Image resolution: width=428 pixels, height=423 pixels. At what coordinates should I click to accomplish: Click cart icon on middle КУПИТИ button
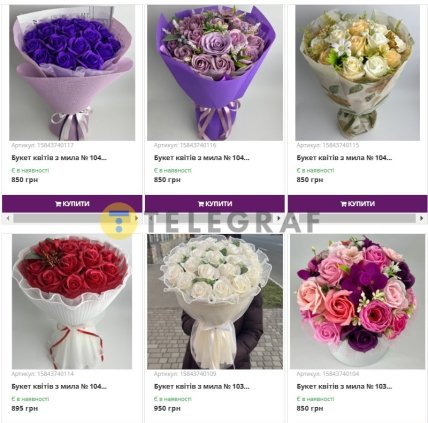point(201,204)
